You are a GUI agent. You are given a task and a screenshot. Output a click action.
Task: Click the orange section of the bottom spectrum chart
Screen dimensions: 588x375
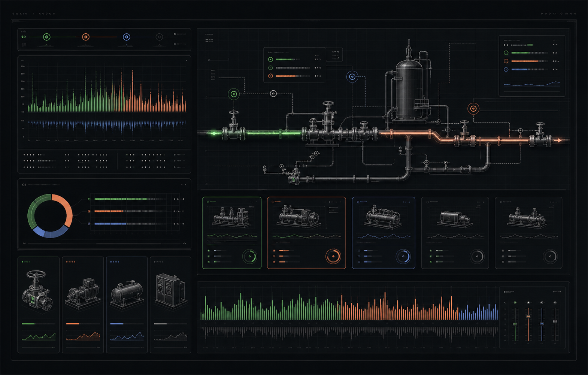click(400, 307)
